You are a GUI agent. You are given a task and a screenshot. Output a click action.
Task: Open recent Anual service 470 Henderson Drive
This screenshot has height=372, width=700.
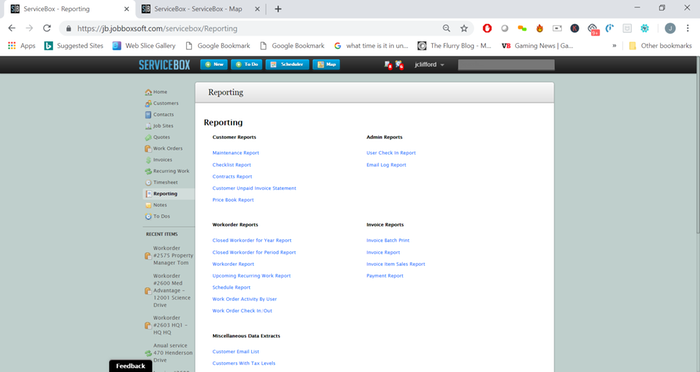pos(169,353)
